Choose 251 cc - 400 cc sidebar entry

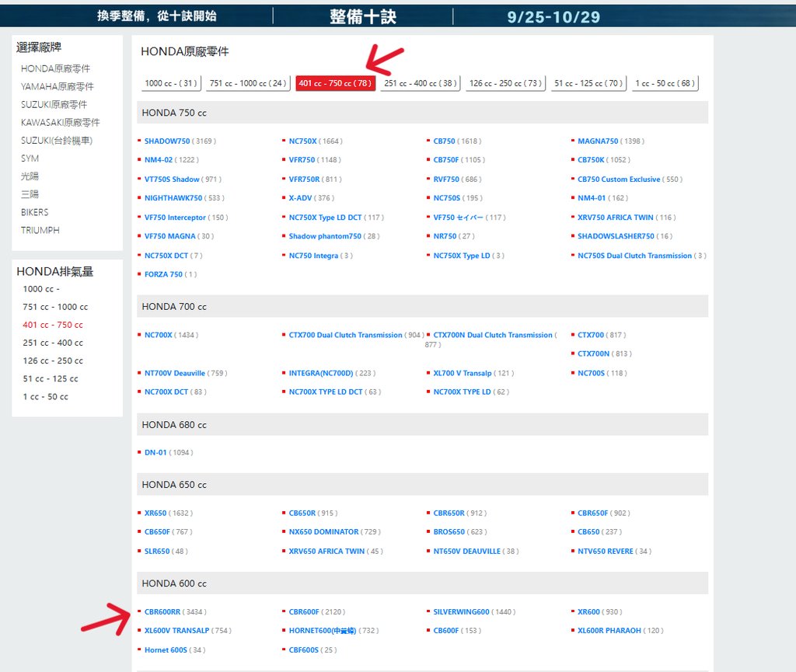click(53, 343)
